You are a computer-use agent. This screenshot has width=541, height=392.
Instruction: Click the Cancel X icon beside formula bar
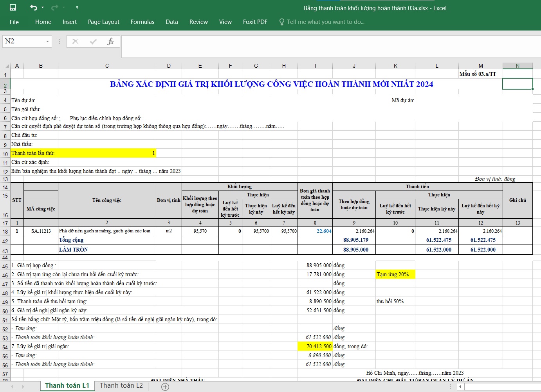tap(75, 41)
